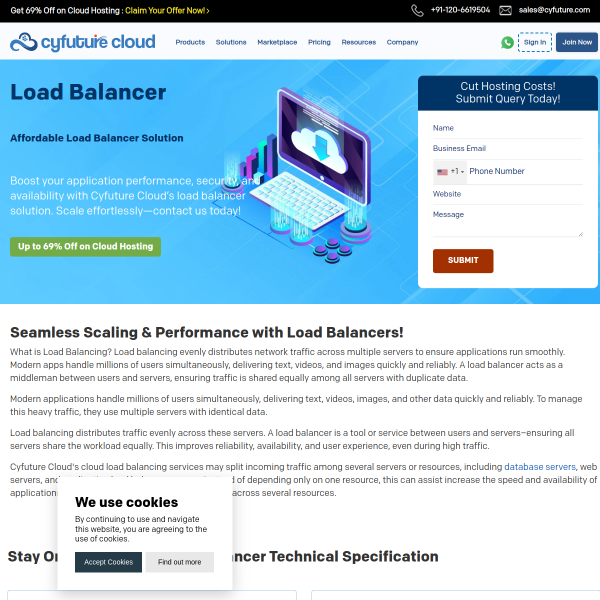Focus the Business Email field
This screenshot has width=600, height=600.
pos(507,149)
